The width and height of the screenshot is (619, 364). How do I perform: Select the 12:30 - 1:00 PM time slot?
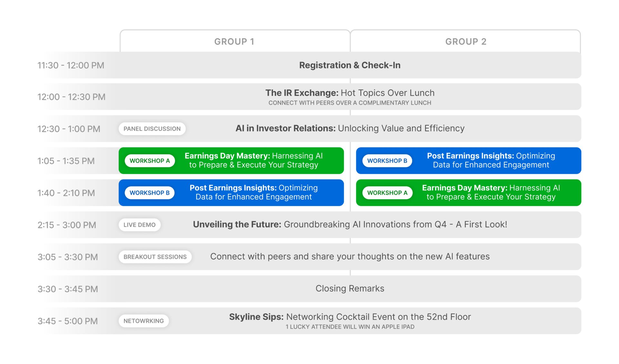[x=69, y=129]
